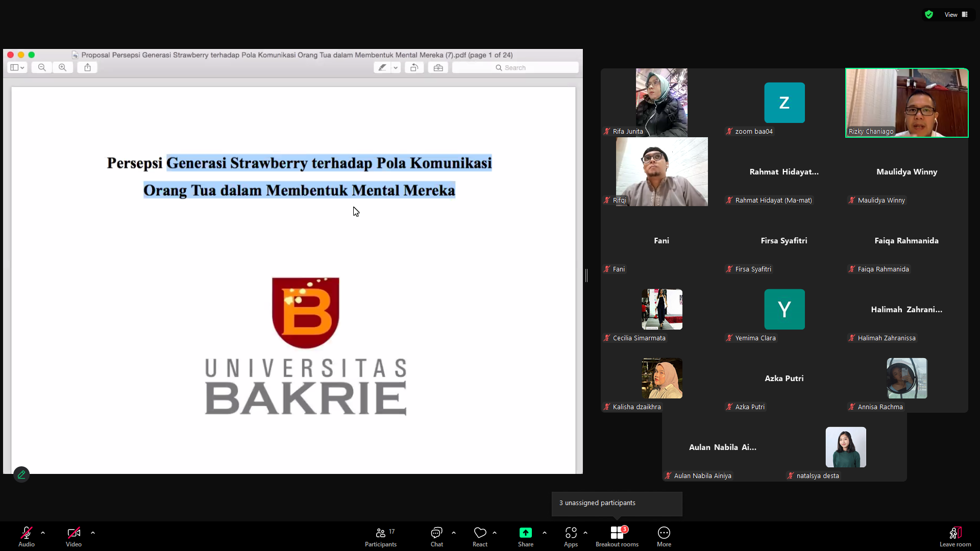Click Kalisha dzaikhra's profile picture
Screen dimensions: 980x551
pos(662,378)
